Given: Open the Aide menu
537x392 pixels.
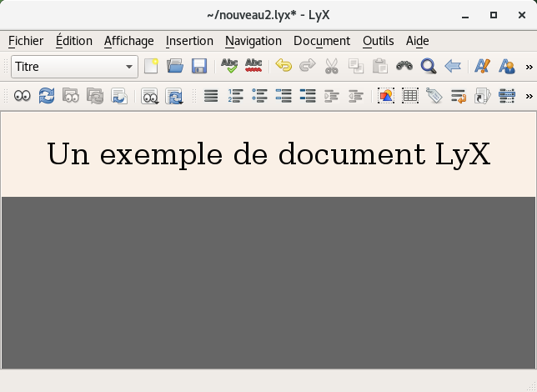Looking at the screenshot, I should pyautogui.click(x=417, y=41).
